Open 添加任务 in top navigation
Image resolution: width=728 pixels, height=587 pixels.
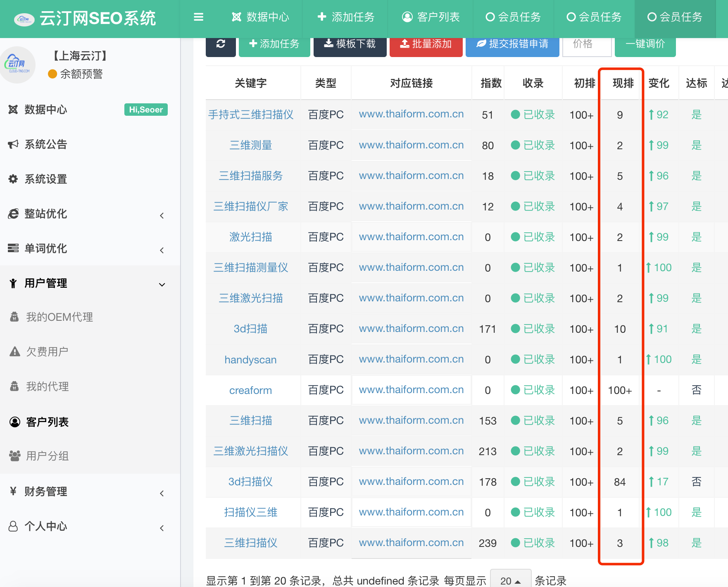346,17
